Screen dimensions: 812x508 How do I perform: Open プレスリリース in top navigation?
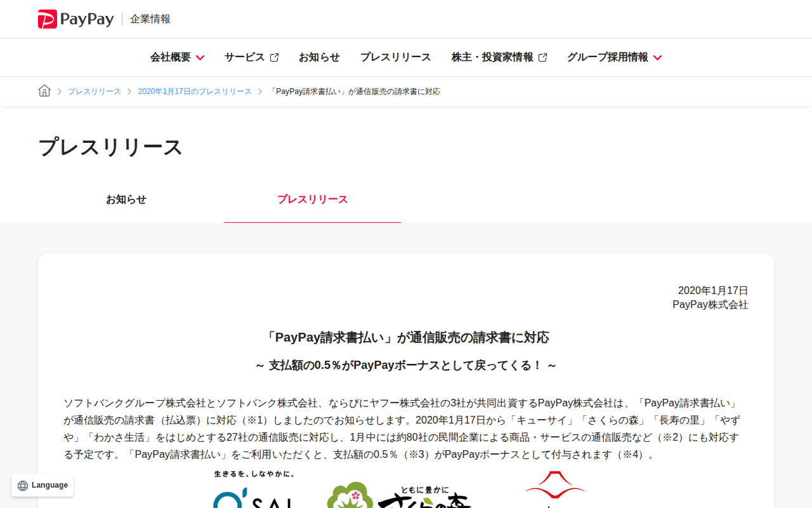[x=396, y=57]
